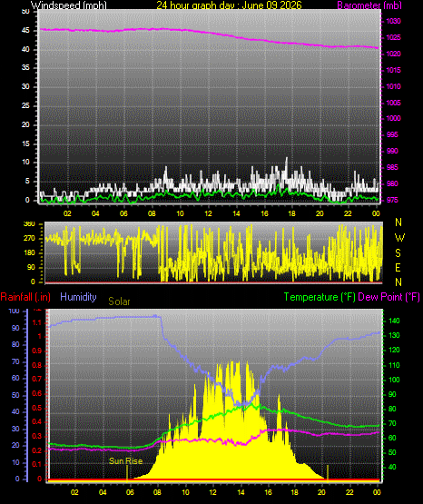The width and height of the screenshot is (423, 504).
Task: Click the 1030 barometer scale value
Action: coord(393,21)
